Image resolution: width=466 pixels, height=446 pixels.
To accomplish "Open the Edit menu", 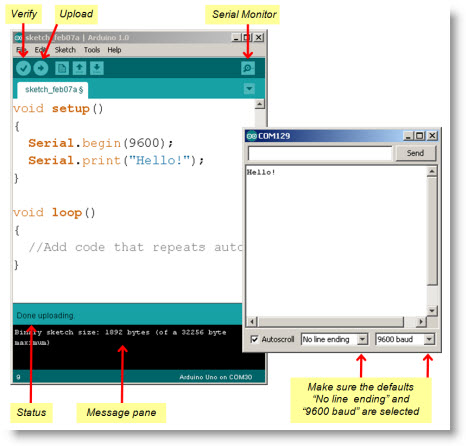I will click(40, 50).
